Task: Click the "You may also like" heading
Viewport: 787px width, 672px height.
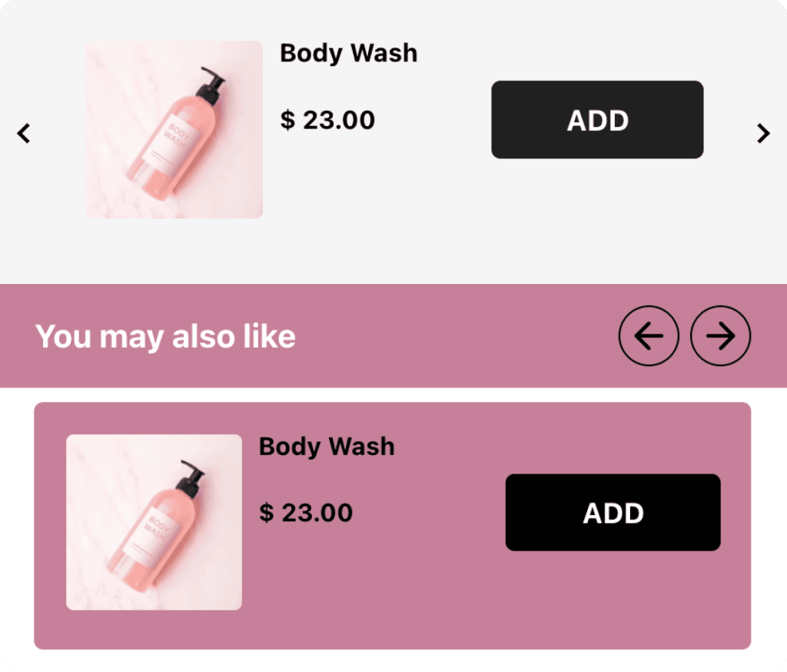Action: pos(165,337)
